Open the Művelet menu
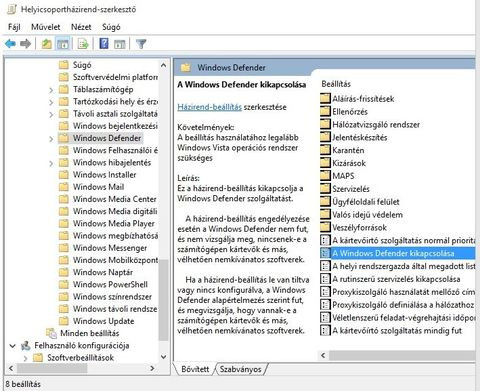Viewport: 480px width, 391px height. 46,27
